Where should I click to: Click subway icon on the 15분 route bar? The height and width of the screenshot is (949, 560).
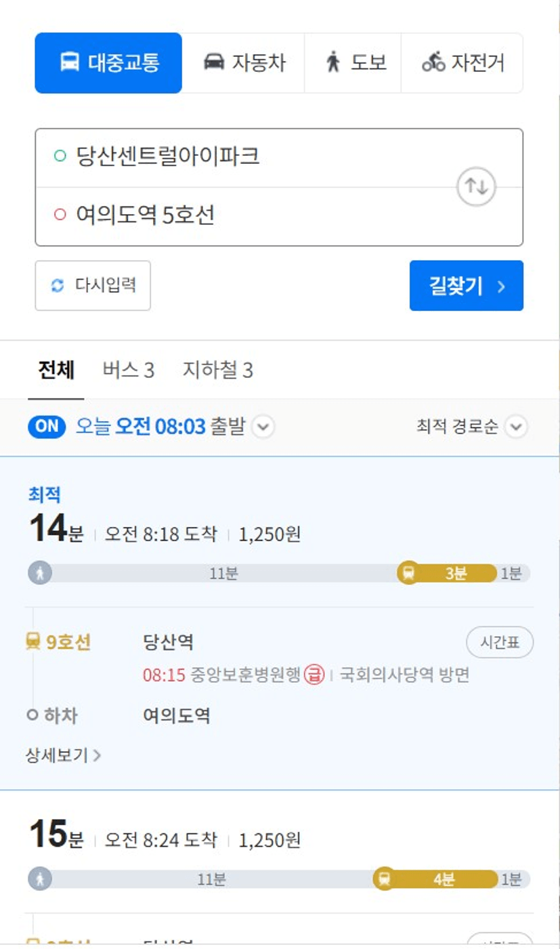[385, 879]
